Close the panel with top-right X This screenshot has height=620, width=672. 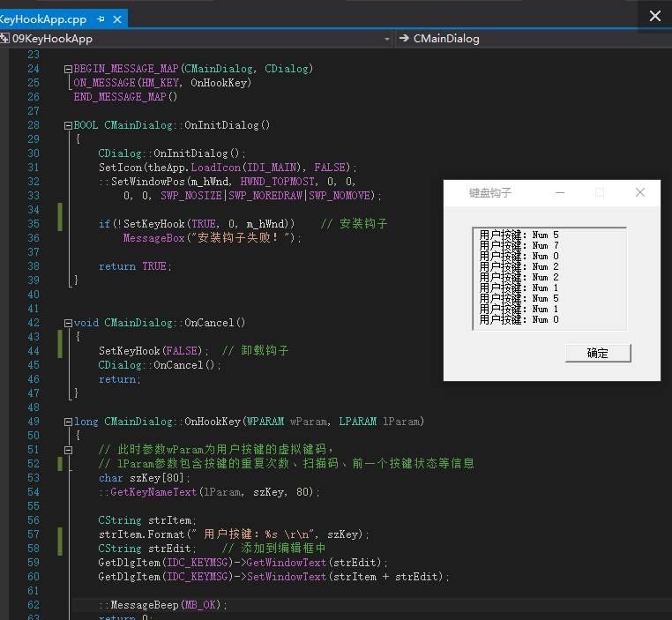(x=654, y=16)
